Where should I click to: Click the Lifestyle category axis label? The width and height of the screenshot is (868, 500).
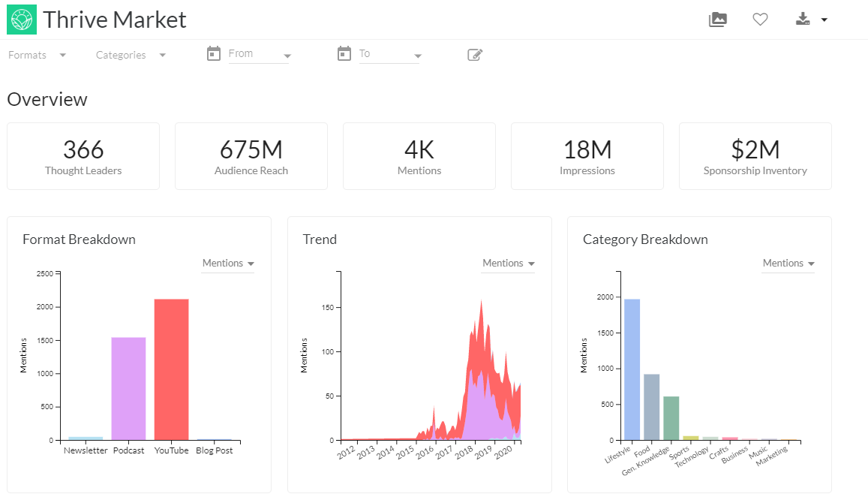[617, 454]
